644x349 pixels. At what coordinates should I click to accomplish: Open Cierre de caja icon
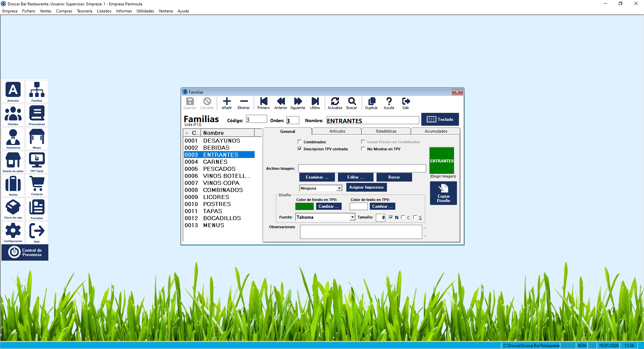pyautogui.click(x=13, y=209)
